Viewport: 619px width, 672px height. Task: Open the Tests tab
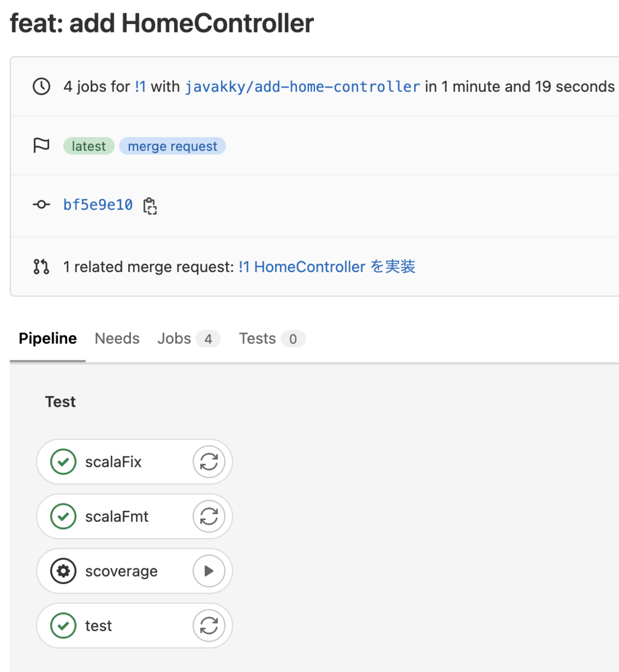272,339
